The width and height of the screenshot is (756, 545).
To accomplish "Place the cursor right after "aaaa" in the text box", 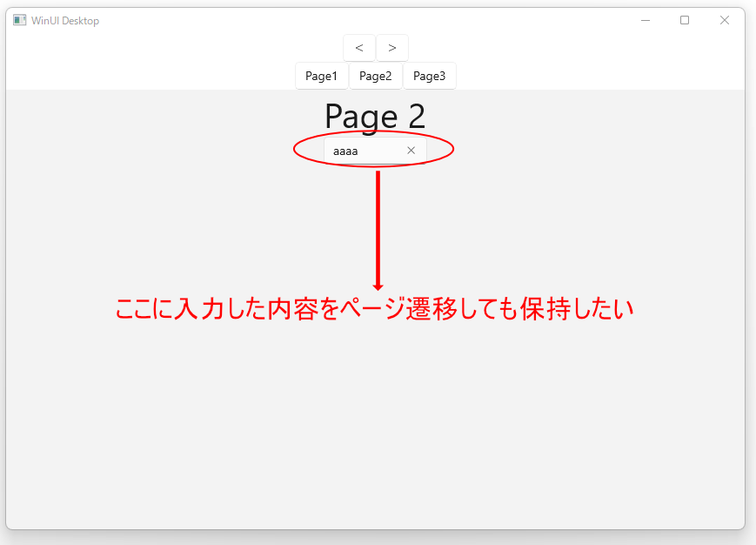I will coord(359,151).
